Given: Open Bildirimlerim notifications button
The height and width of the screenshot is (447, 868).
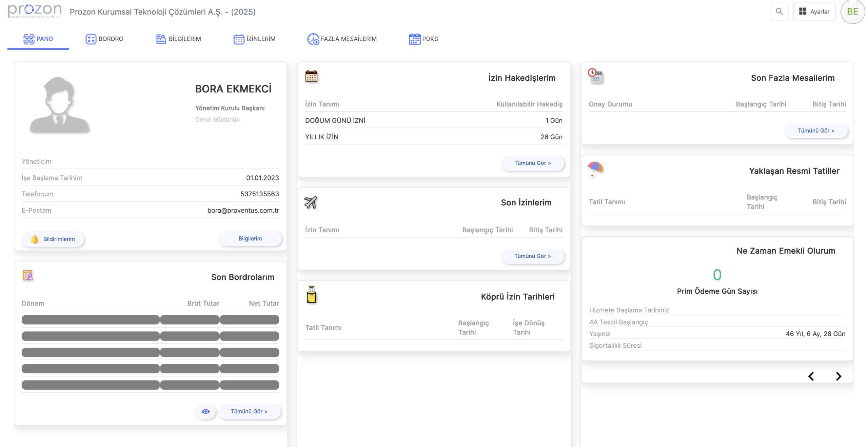Looking at the screenshot, I should [x=53, y=239].
